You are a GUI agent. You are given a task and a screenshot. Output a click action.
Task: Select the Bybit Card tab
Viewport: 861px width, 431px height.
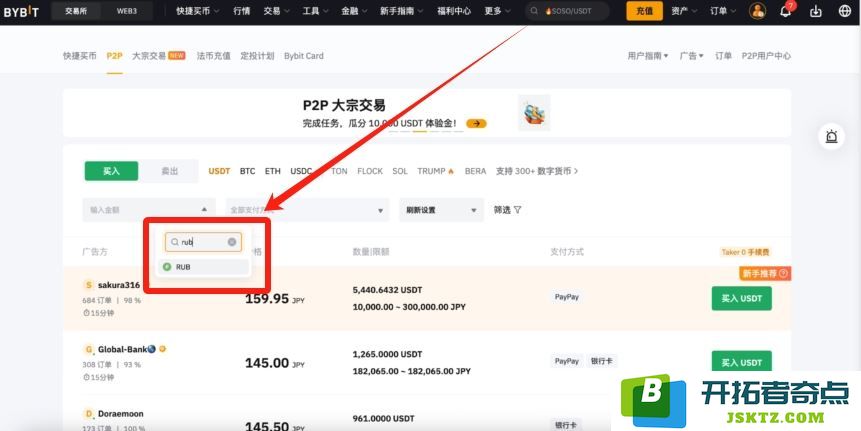point(304,55)
